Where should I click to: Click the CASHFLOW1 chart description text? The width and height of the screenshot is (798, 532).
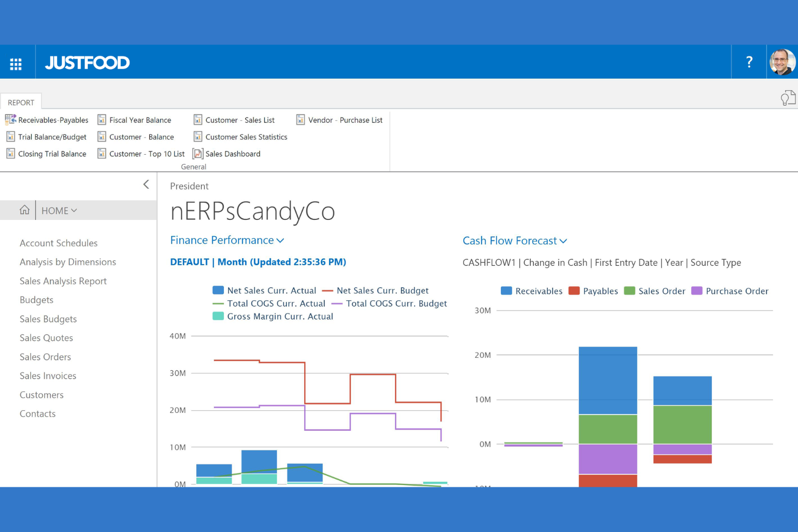click(602, 262)
